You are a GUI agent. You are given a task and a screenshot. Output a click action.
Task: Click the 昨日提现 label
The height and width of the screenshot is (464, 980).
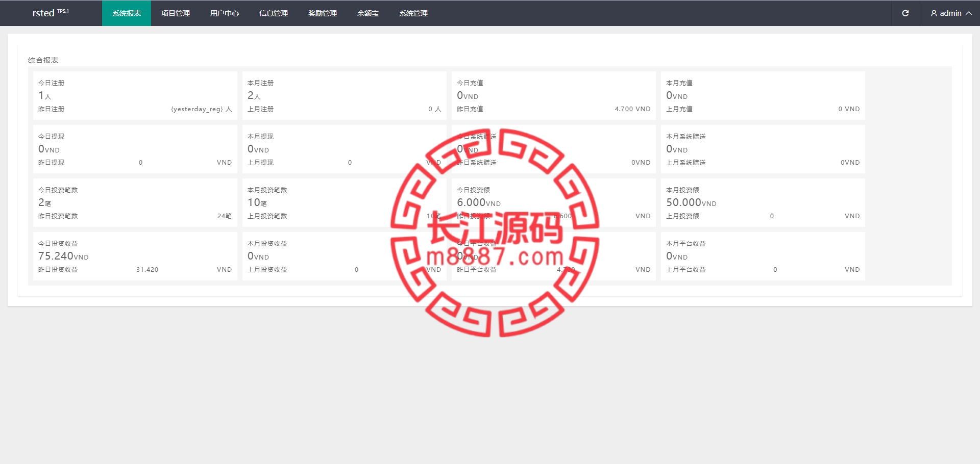coord(51,163)
